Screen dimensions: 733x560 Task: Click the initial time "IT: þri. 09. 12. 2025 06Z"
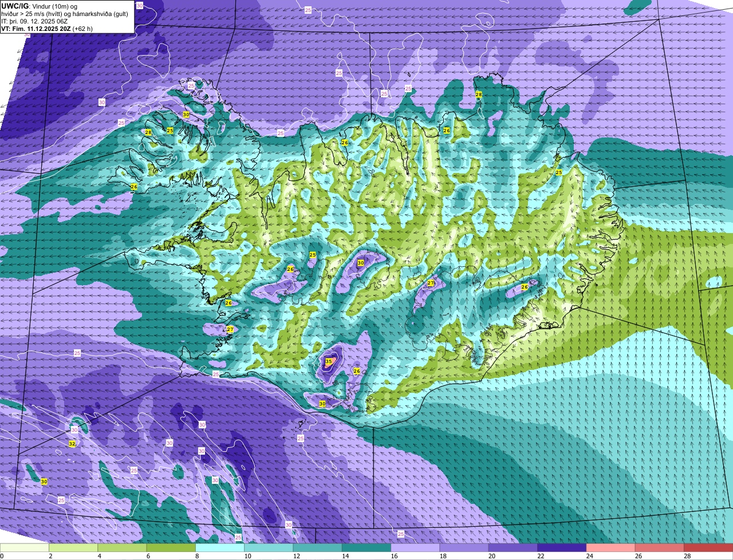(x=35, y=21)
